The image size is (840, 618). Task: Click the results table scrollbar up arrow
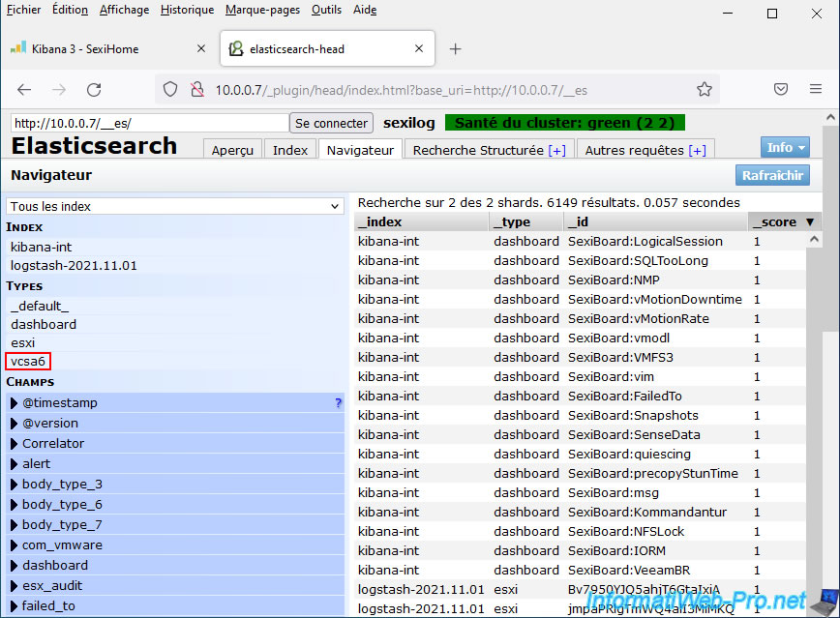coord(814,240)
